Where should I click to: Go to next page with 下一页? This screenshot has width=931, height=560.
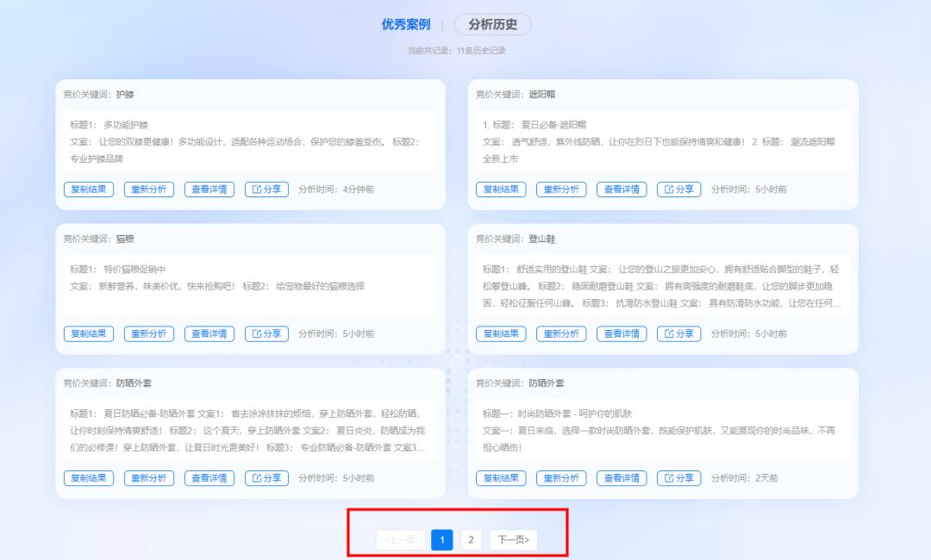click(512, 539)
